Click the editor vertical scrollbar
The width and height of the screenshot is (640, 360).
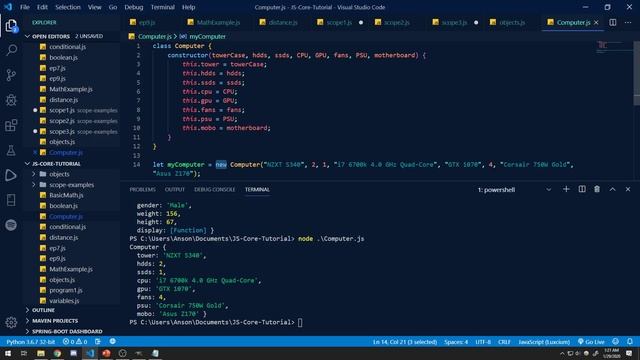point(636,73)
